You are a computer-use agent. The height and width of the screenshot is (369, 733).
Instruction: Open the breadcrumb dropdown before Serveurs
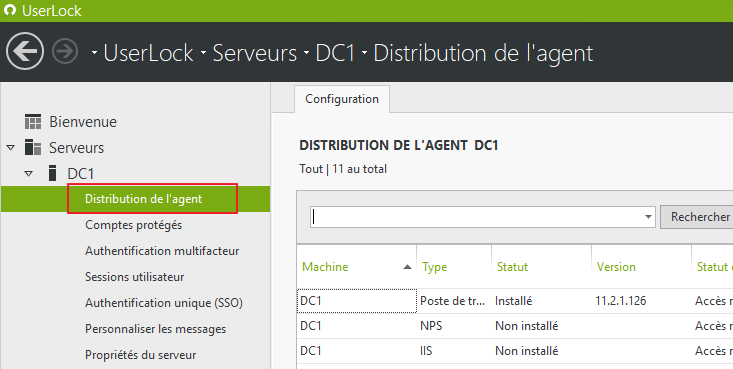[x=203, y=53]
